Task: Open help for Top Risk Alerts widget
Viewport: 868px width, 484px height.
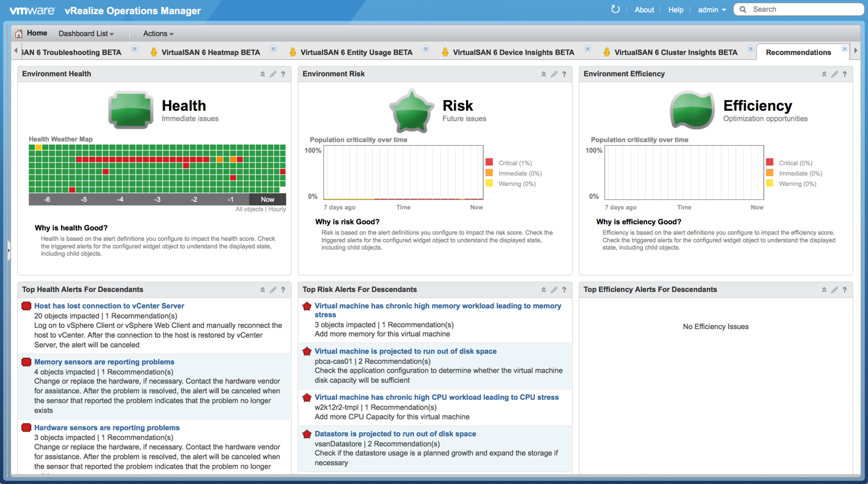Action: click(564, 290)
